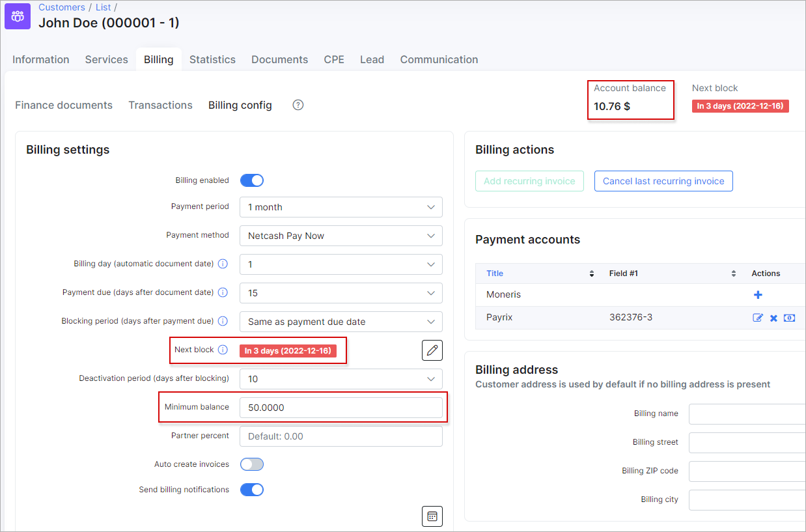The image size is (806, 532).
Task: Click the Minimum balance input field
Action: tap(340, 408)
